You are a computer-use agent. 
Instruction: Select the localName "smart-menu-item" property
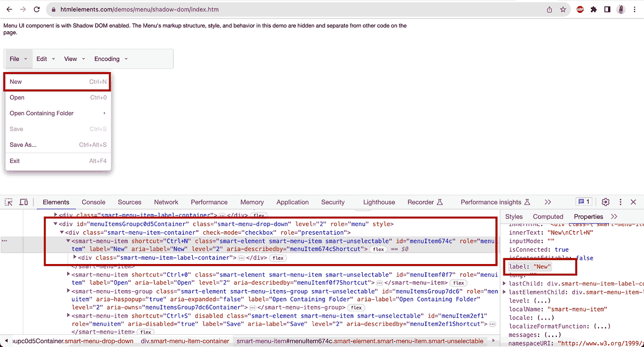pyautogui.click(x=558, y=309)
